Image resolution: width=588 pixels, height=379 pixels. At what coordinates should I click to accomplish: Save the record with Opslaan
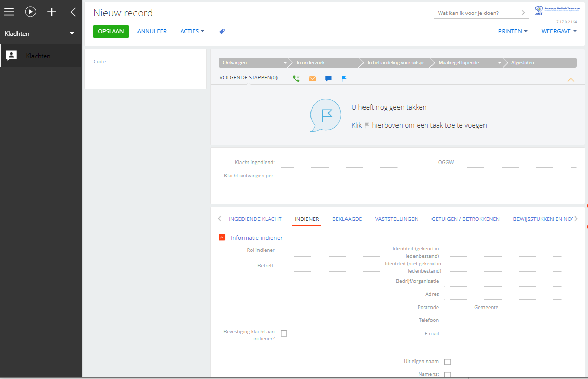point(111,31)
